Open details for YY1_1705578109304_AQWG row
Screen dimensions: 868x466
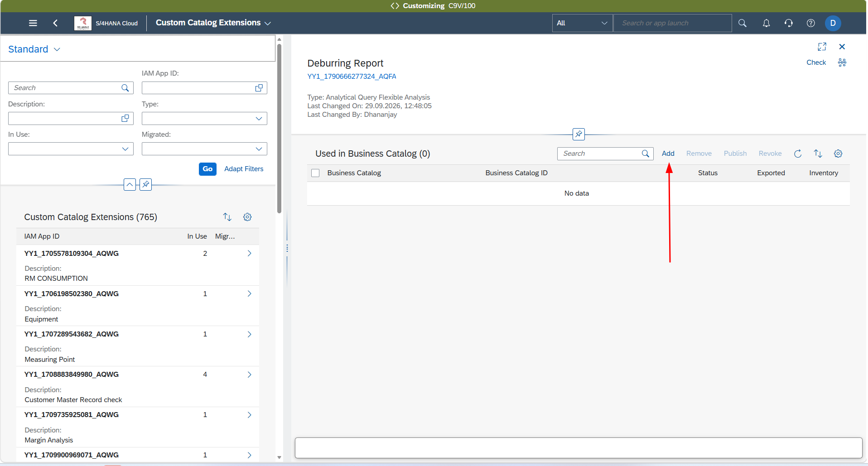[x=249, y=253]
